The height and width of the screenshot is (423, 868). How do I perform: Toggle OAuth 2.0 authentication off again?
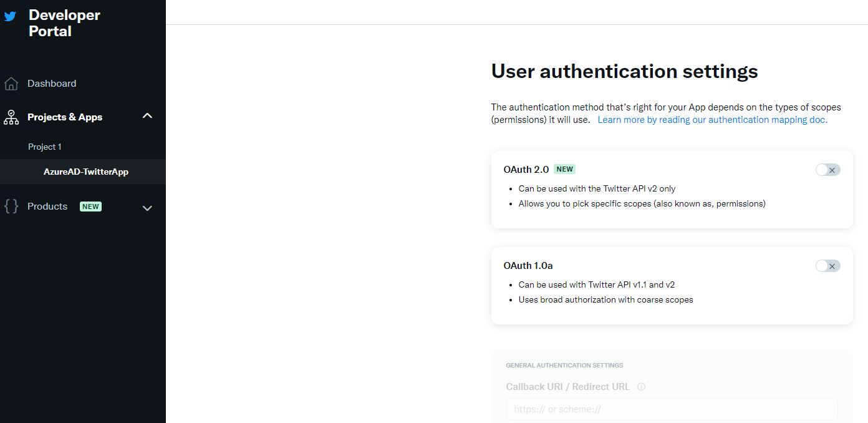(x=827, y=169)
